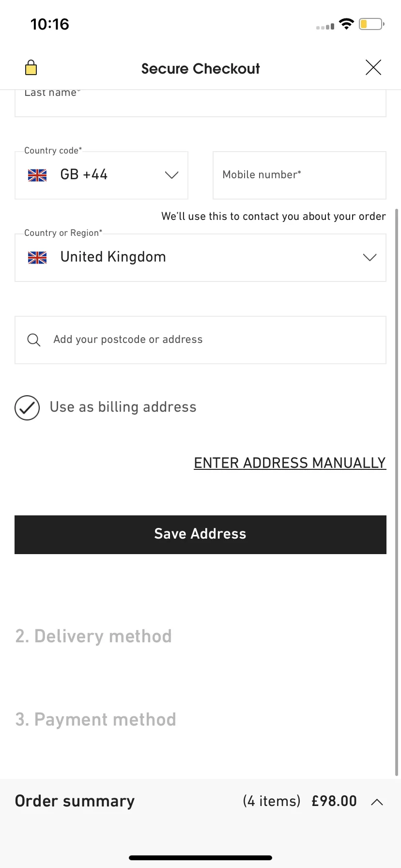Expand the Order summary chevron
Screen dimensions: 401x868
[x=377, y=802]
